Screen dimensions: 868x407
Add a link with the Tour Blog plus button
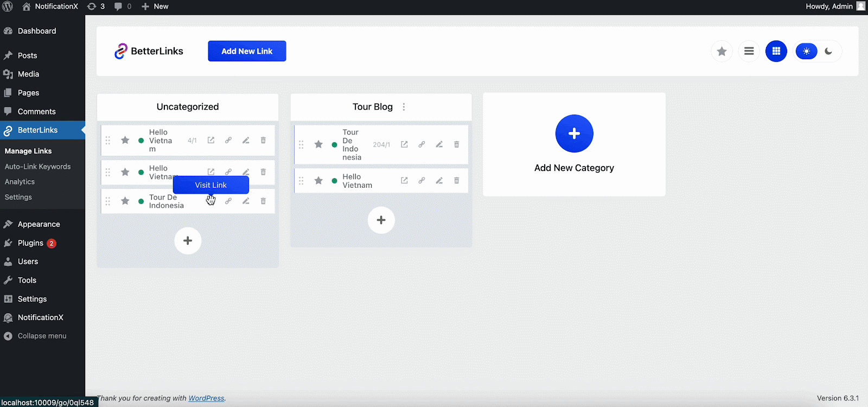coord(381,220)
